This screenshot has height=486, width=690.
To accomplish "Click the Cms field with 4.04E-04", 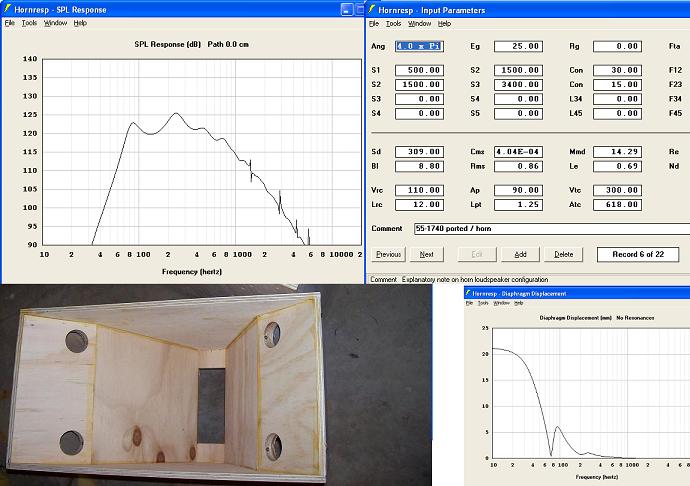I will 518,152.
